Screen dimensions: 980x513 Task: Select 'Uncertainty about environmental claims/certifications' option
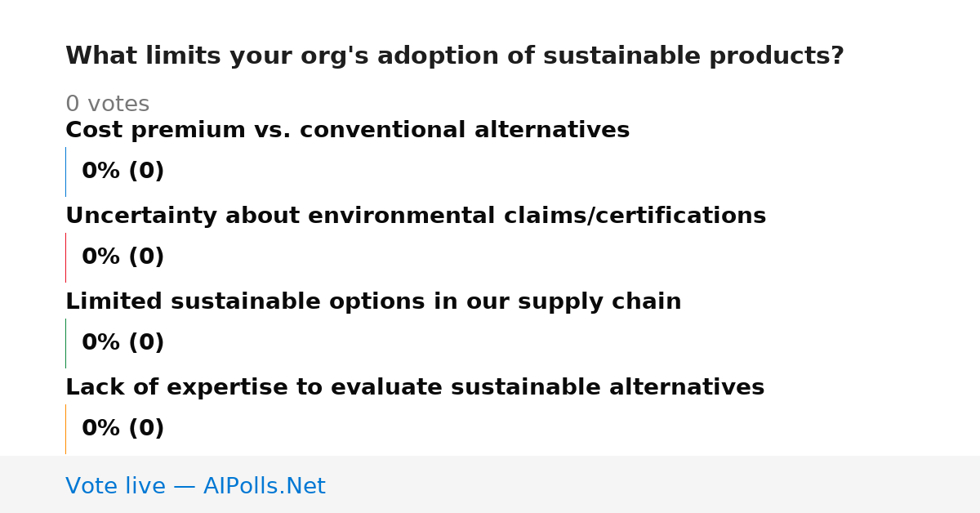(x=416, y=216)
